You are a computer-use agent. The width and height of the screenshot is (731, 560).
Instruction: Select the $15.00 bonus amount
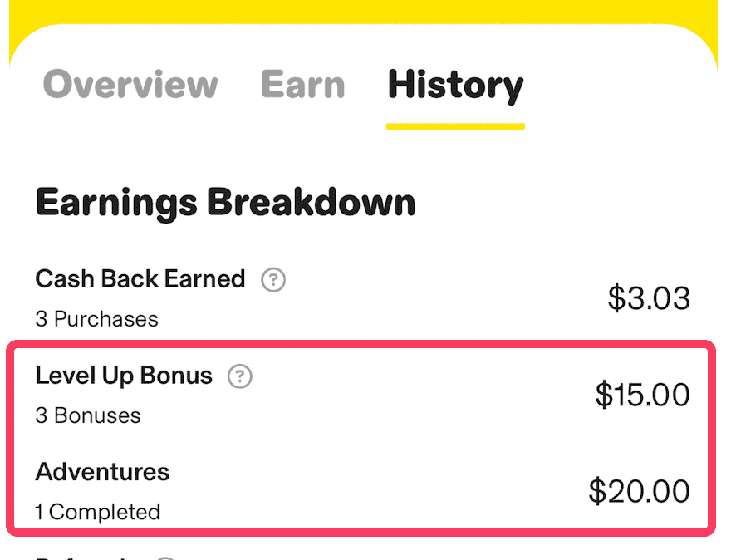pos(642,395)
